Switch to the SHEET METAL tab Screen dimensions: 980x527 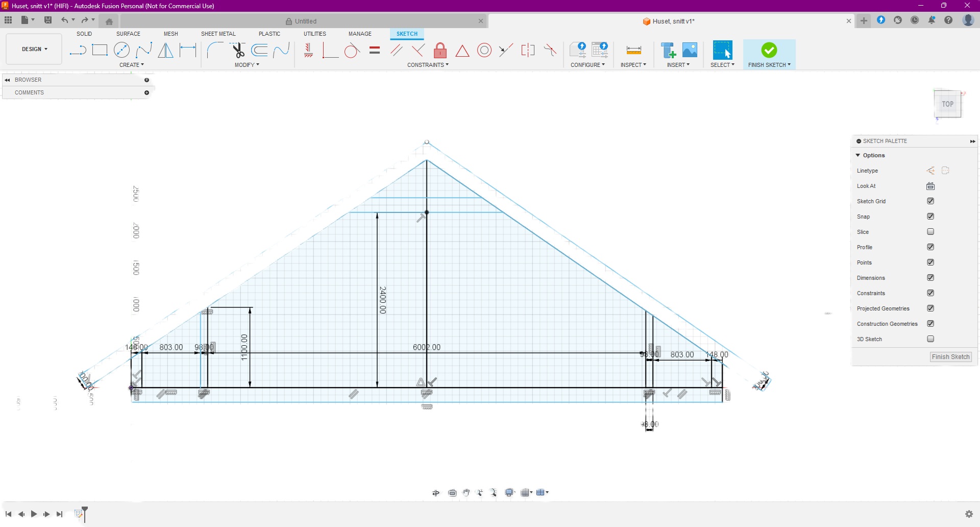(218, 34)
